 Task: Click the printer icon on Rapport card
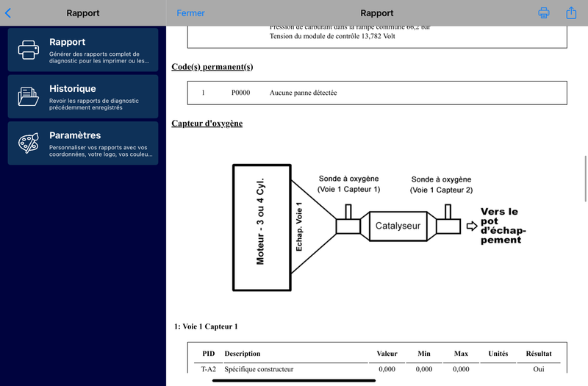pos(29,50)
